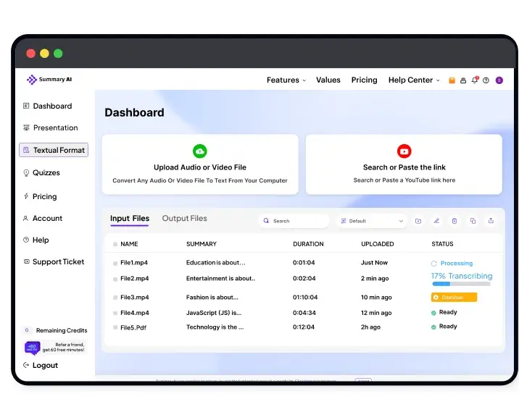Click the Logout link
This screenshot has width=519, height=420.
click(44, 366)
